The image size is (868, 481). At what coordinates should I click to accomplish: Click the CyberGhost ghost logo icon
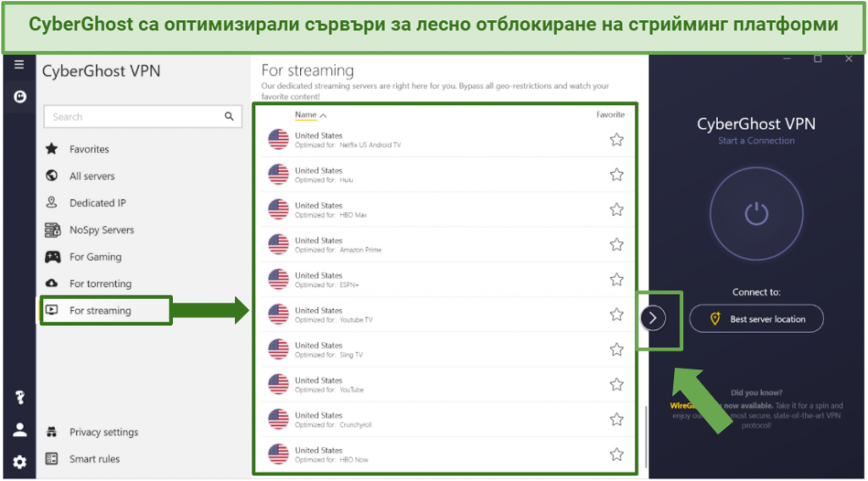click(x=20, y=97)
